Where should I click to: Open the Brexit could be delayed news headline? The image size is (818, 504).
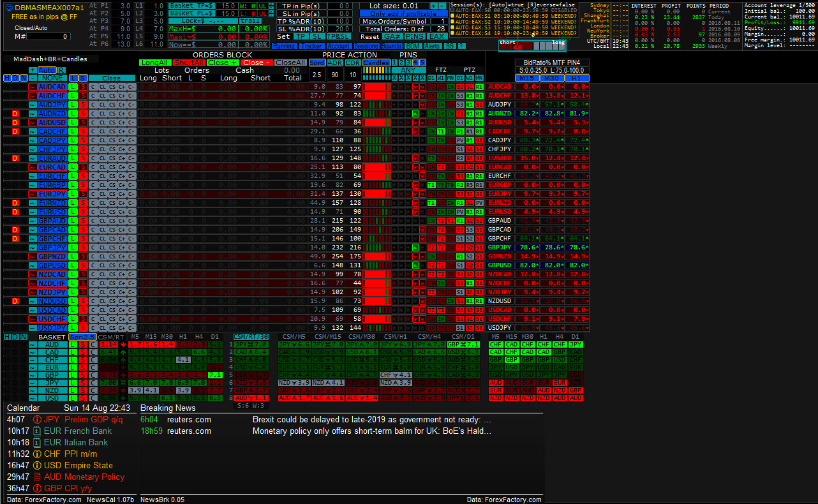pyautogui.click(x=372, y=419)
